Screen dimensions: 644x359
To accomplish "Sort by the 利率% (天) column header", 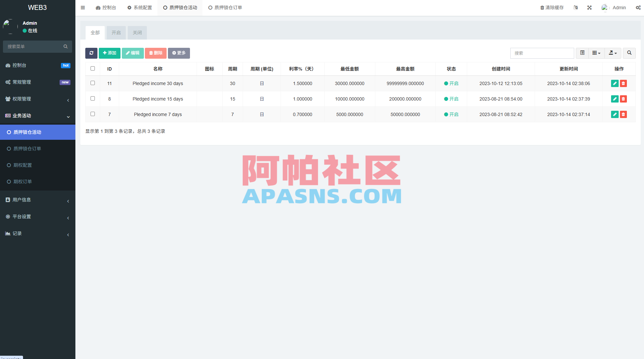I will [302, 69].
